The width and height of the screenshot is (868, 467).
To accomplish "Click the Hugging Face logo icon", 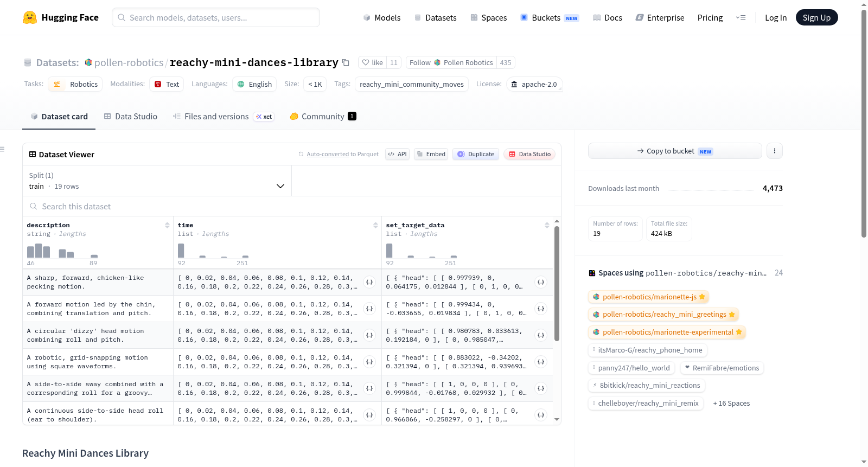I will tap(30, 17).
